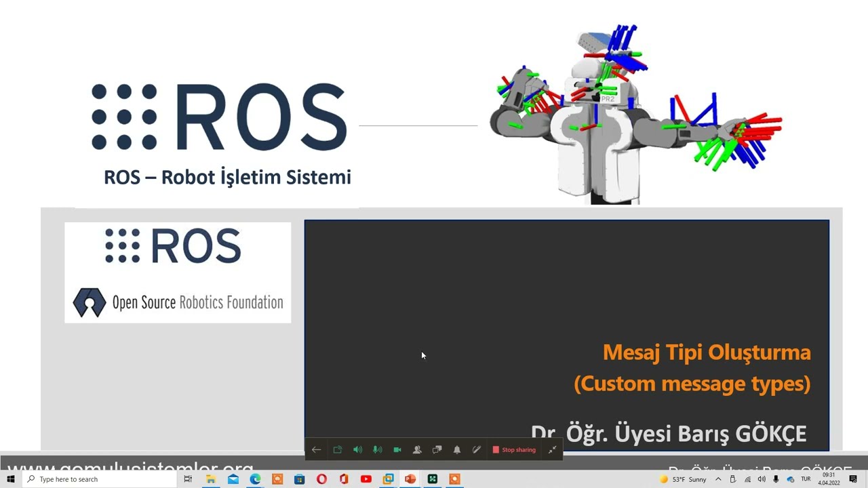This screenshot has height=488, width=868.
Task: Switch to PowerPoint on the taskbar
Action: (410, 479)
